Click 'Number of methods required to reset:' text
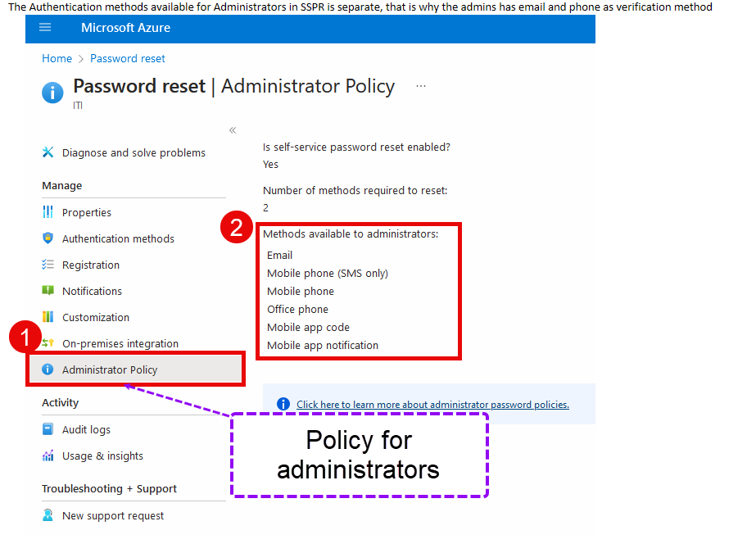 [x=355, y=190]
